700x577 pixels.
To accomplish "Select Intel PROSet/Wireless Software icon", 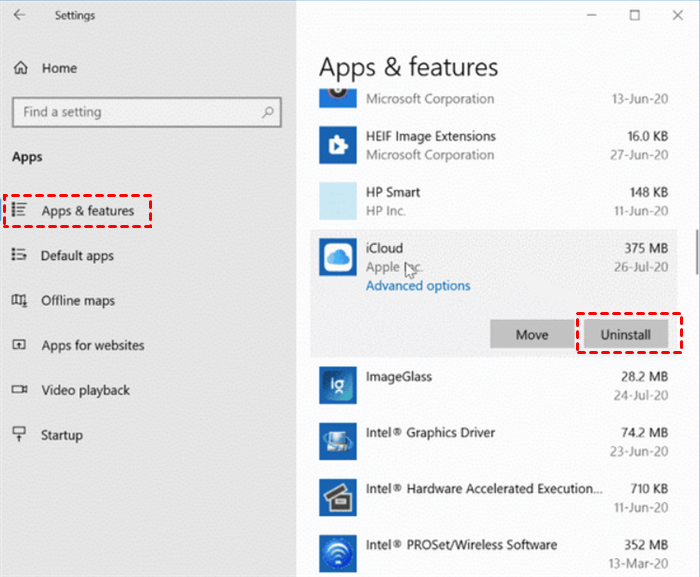I will (x=338, y=553).
